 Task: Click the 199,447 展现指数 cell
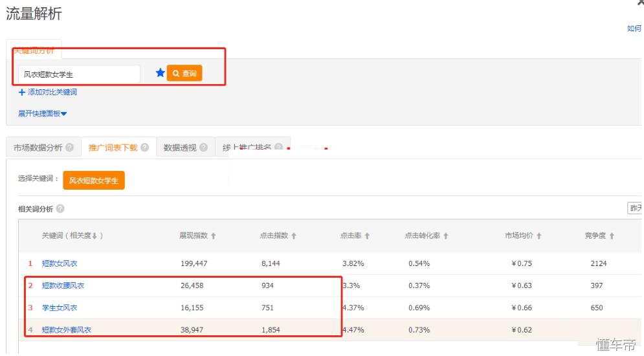coord(194,263)
